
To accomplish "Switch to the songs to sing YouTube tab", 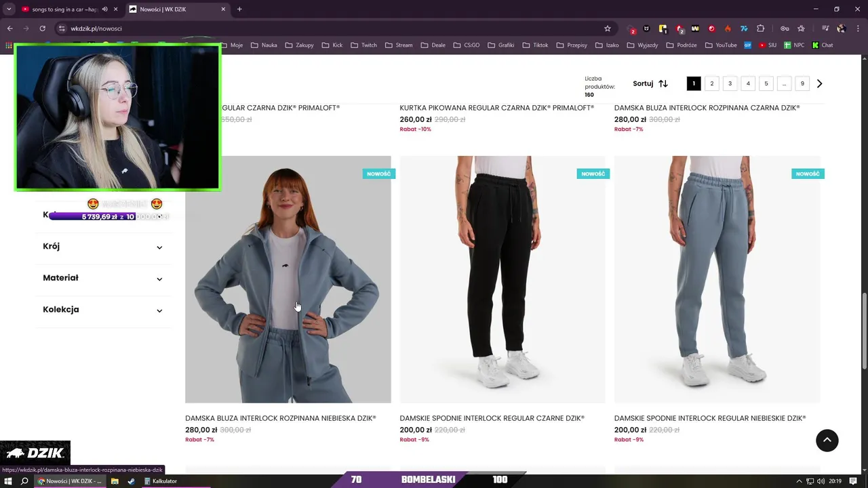I will [65, 9].
